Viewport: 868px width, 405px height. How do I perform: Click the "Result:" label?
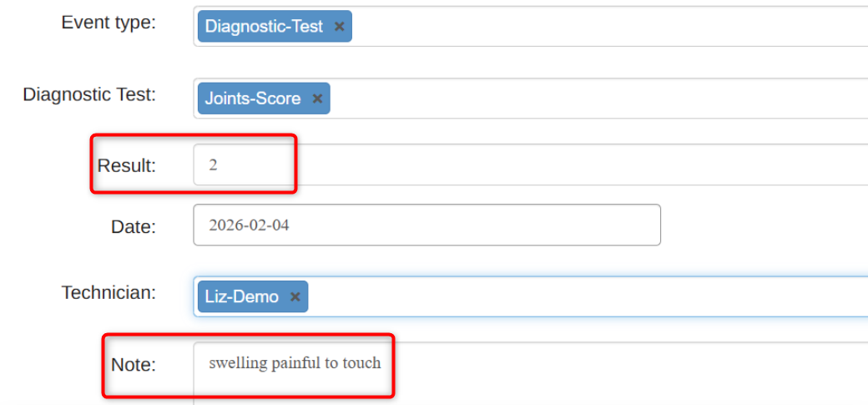[127, 165]
